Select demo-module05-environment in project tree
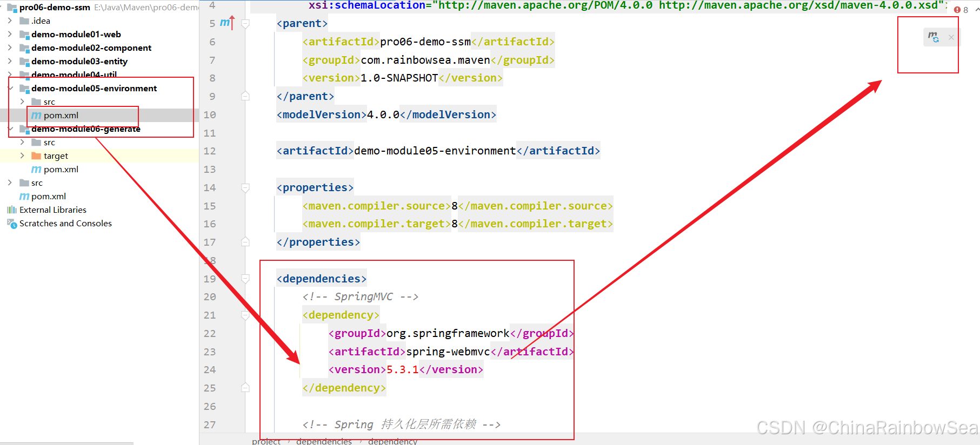 [x=94, y=88]
